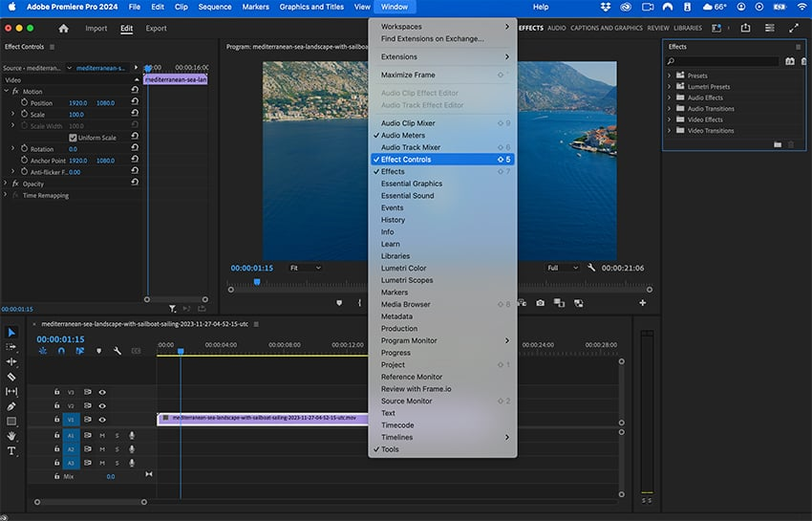Click the new custom bin folder icon in Effects
The image size is (812, 521).
coord(778,144)
